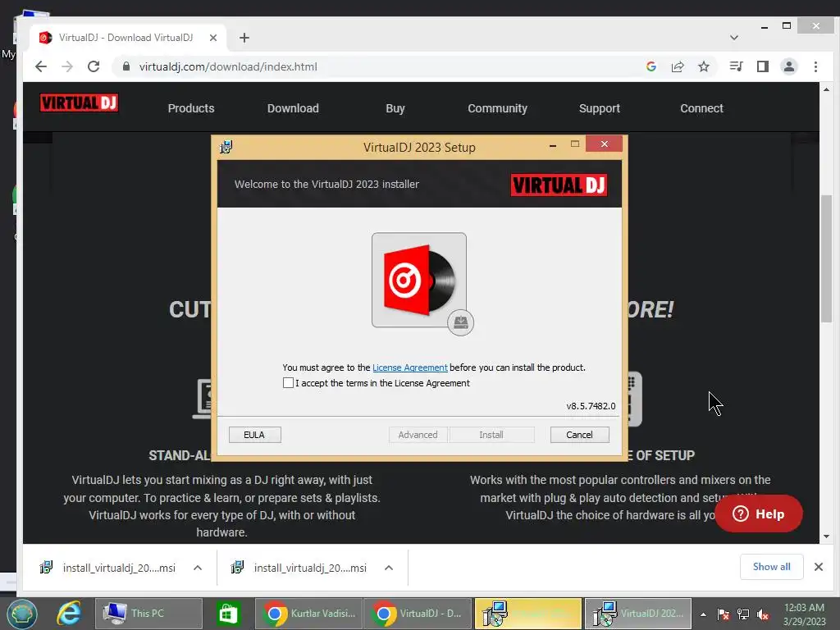Bookmark this page with the star icon
This screenshot has height=630, width=840.
(704, 66)
